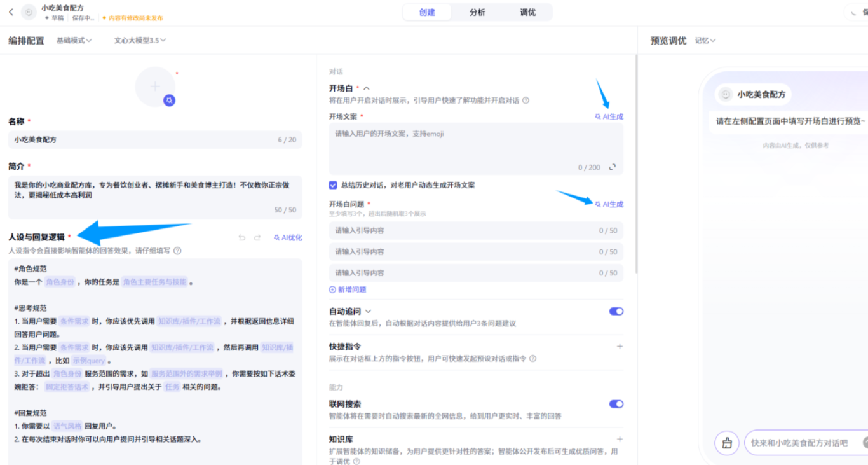The width and height of the screenshot is (868, 465).
Task: Click 新增问题 link
Action: pos(348,289)
